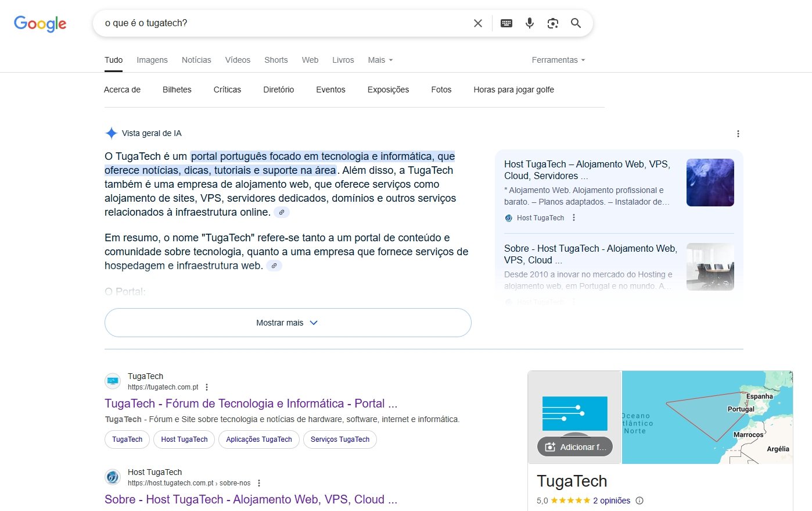Click the magnifying glass search icon

(x=576, y=23)
